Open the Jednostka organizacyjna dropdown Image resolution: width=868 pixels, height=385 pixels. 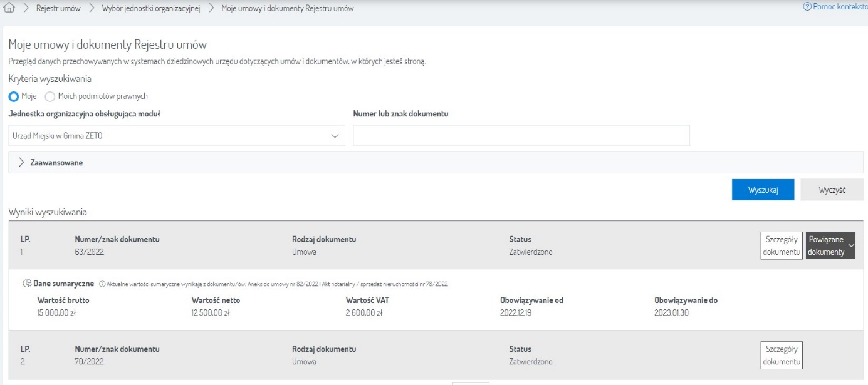coord(177,135)
